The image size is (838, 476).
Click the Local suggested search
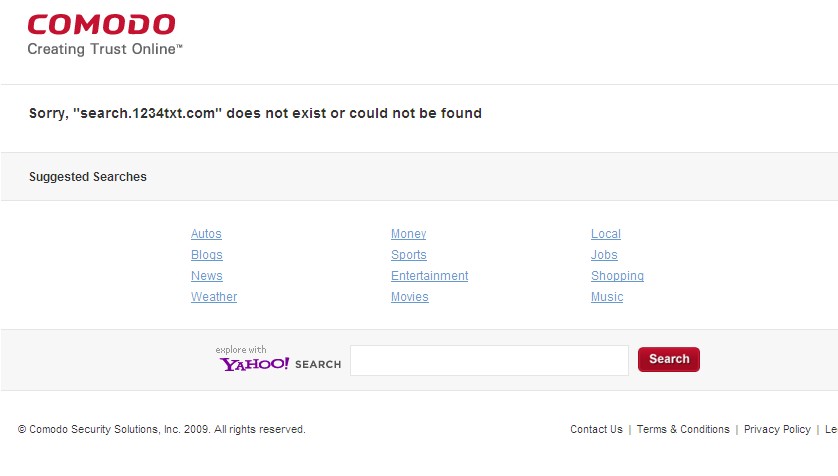point(606,234)
